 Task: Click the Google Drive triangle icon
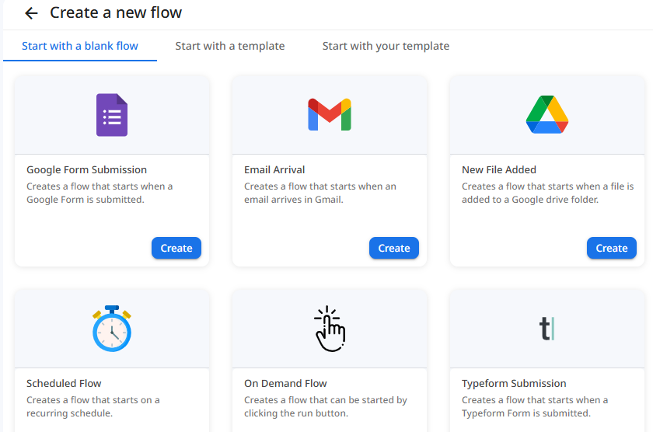[x=547, y=115]
